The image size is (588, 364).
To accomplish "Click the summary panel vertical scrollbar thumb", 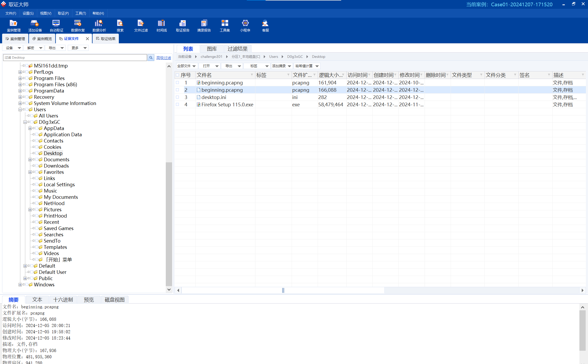I will [x=583, y=330].
